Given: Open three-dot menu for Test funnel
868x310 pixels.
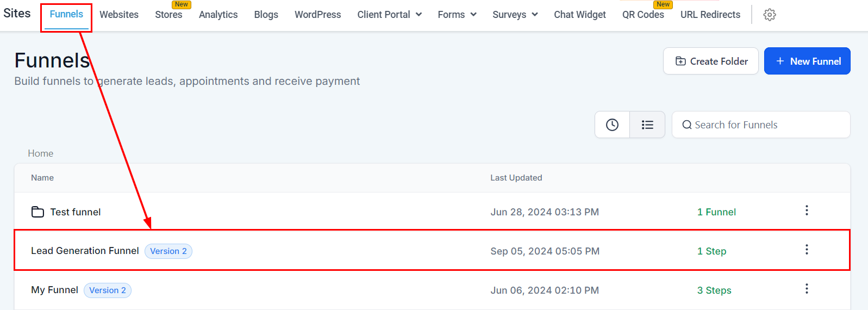Looking at the screenshot, I should (807, 210).
